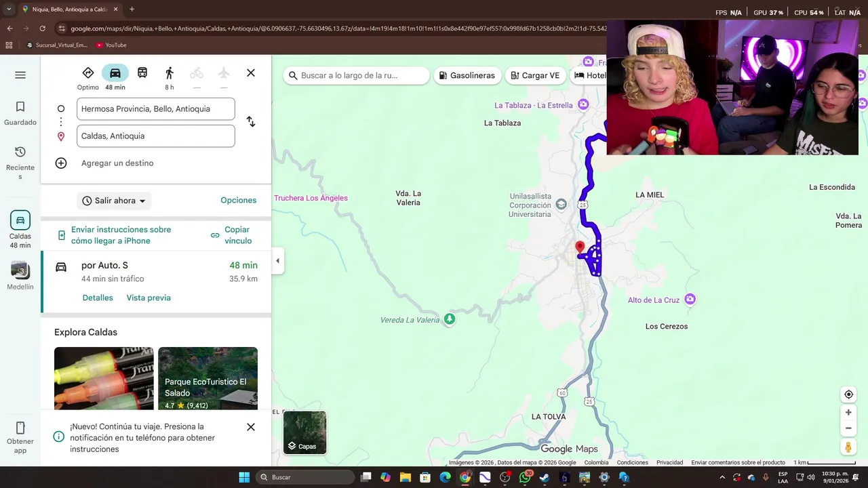Screen dimensions: 868x488
Task: Reload the browser page
Action: pos(42,28)
